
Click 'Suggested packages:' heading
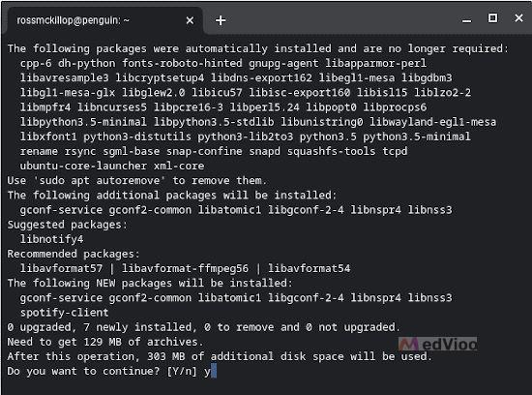[67, 225]
